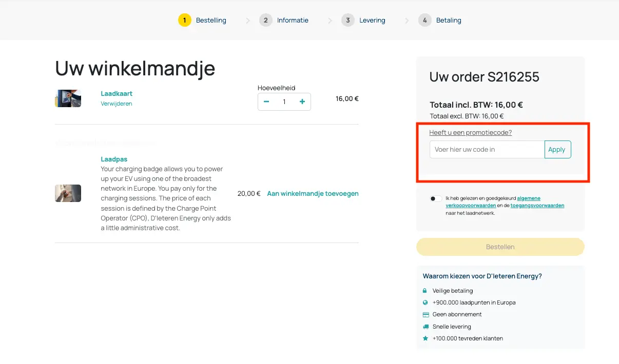619x364 pixels.
Task: Click the Bestellen button
Action: (500, 247)
